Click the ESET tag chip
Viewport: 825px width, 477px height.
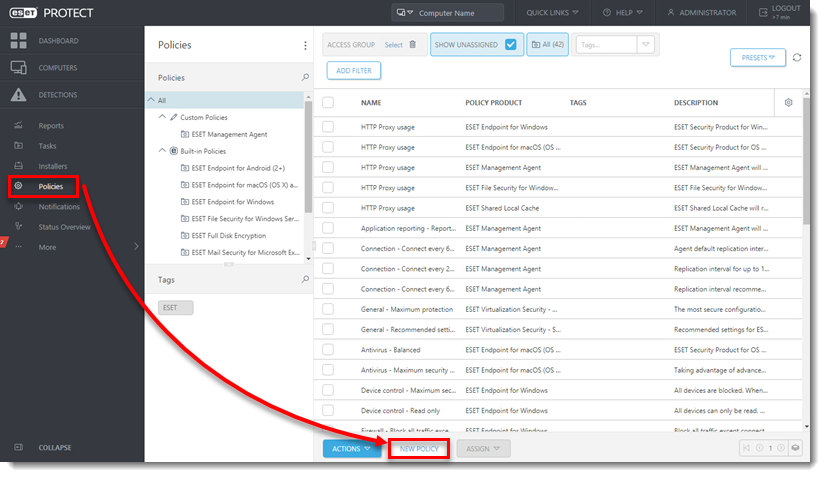pos(176,308)
